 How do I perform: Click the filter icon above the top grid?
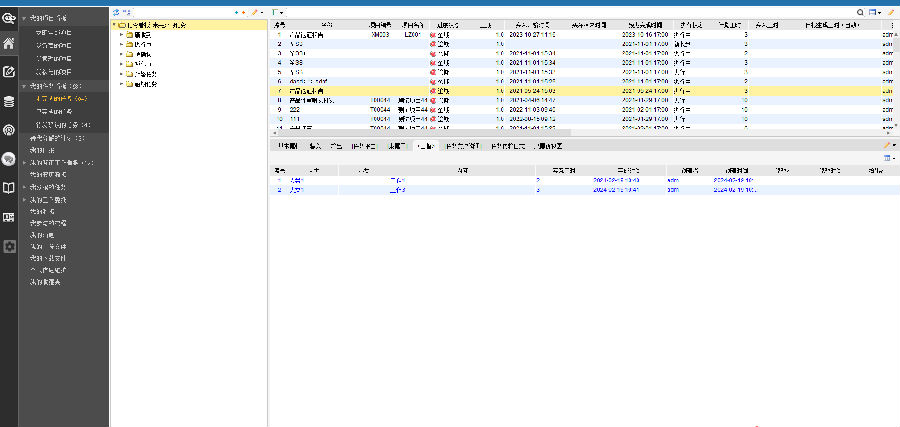click(x=275, y=12)
